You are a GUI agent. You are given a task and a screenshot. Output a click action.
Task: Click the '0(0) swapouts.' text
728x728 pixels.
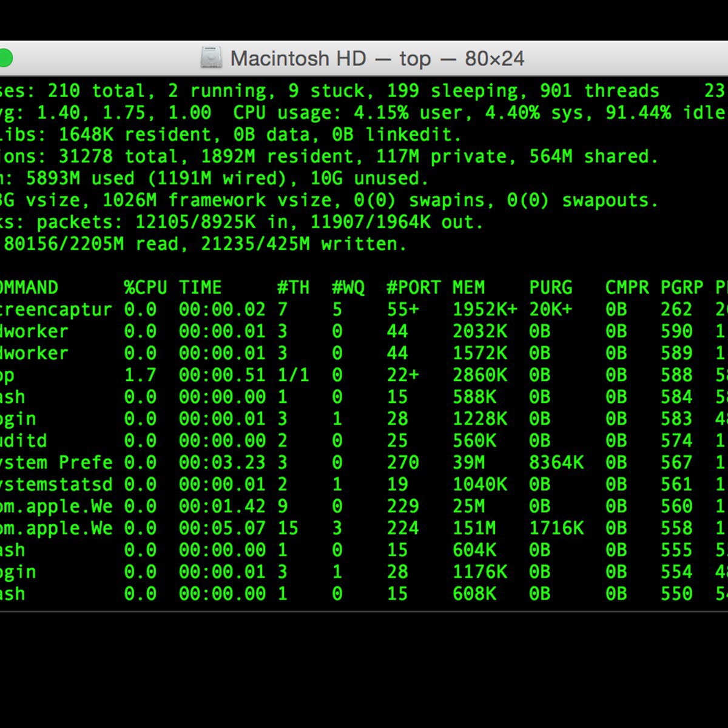(x=582, y=200)
